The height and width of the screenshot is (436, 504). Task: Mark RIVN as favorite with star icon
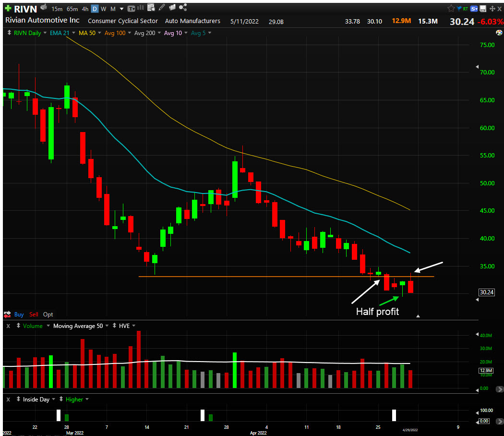click(x=451, y=9)
